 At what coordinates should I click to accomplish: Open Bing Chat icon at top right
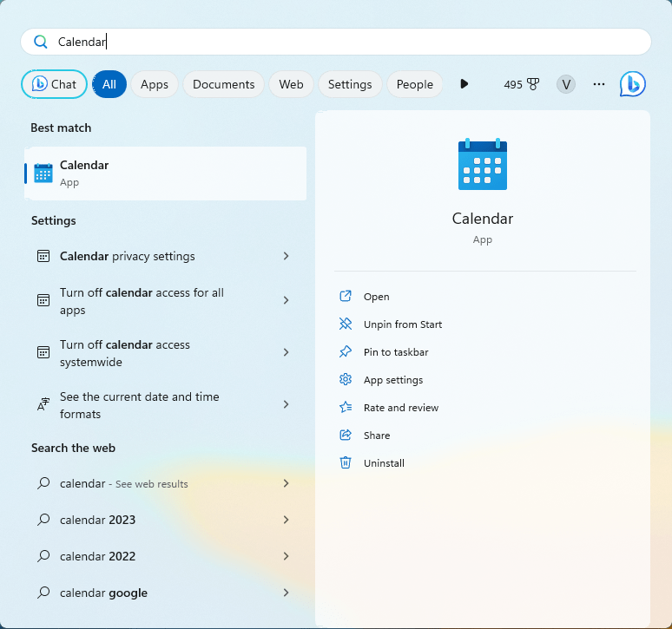tap(633, 84)
